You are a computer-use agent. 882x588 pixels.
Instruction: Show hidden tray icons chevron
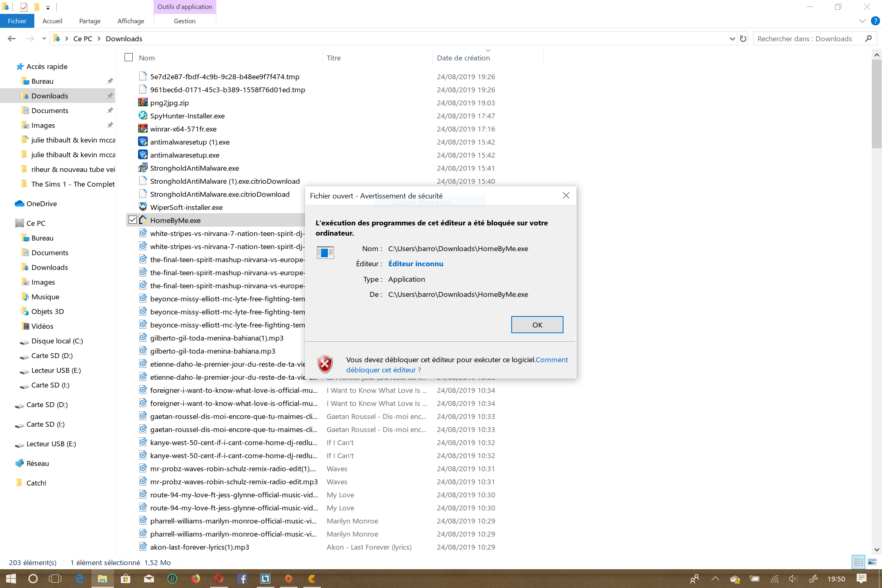[715, 579]
